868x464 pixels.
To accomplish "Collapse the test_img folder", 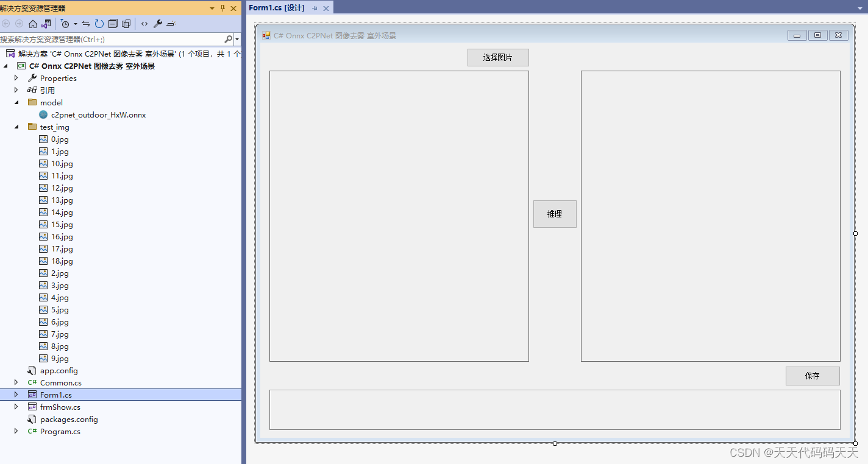I will tap(16, 127).
